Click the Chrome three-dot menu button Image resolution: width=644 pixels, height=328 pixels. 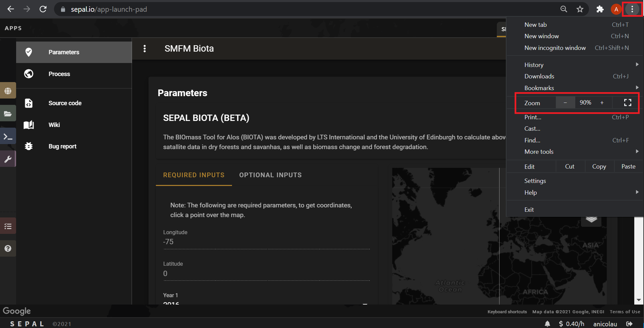click(x=632, y=9)
